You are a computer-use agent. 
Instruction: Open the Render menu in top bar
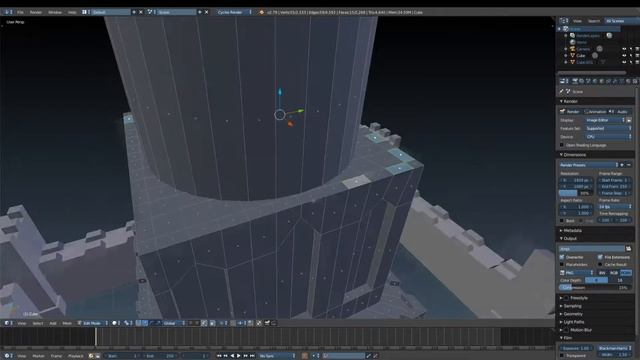tap(36, 12)
